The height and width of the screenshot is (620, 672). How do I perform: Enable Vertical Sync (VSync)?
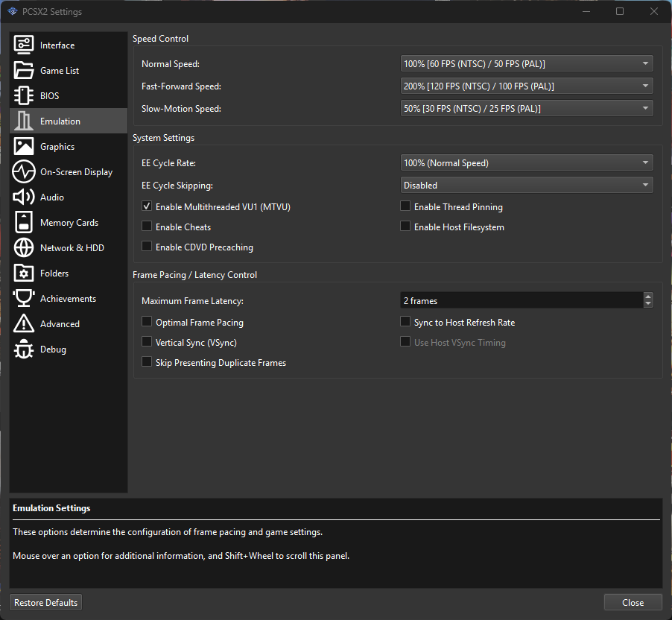coord(147,342)
